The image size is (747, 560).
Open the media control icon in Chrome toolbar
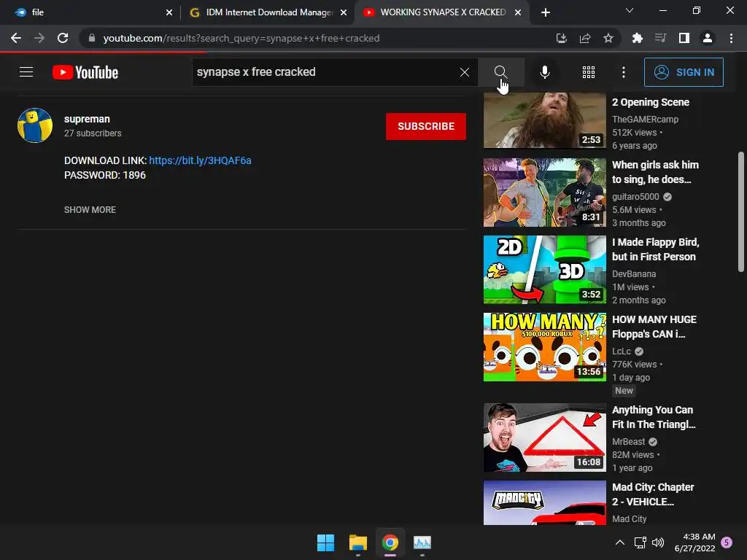[x=660, y=38]
